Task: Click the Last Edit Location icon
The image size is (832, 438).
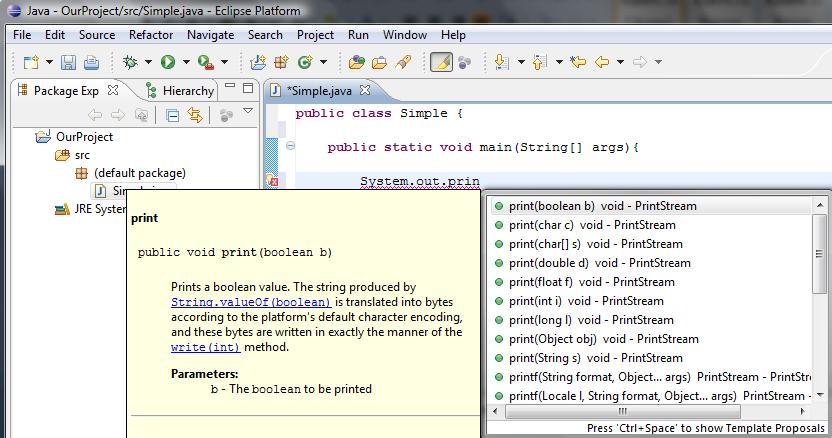Action: tap(578, 62)
